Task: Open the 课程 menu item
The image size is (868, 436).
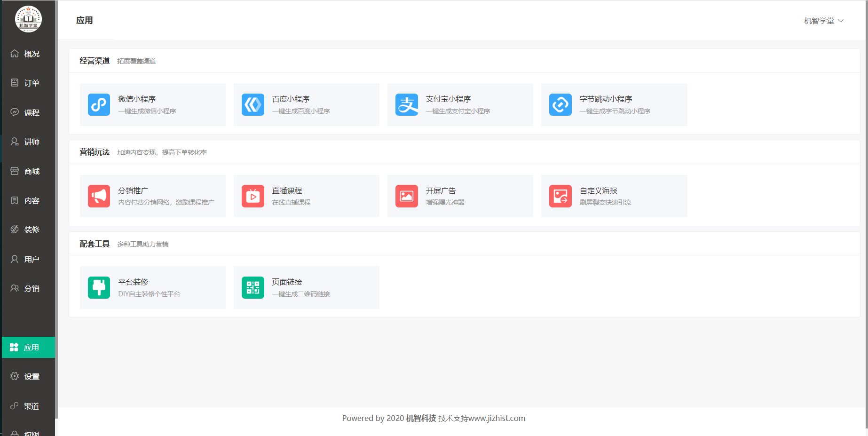Action: coord(28,112)
